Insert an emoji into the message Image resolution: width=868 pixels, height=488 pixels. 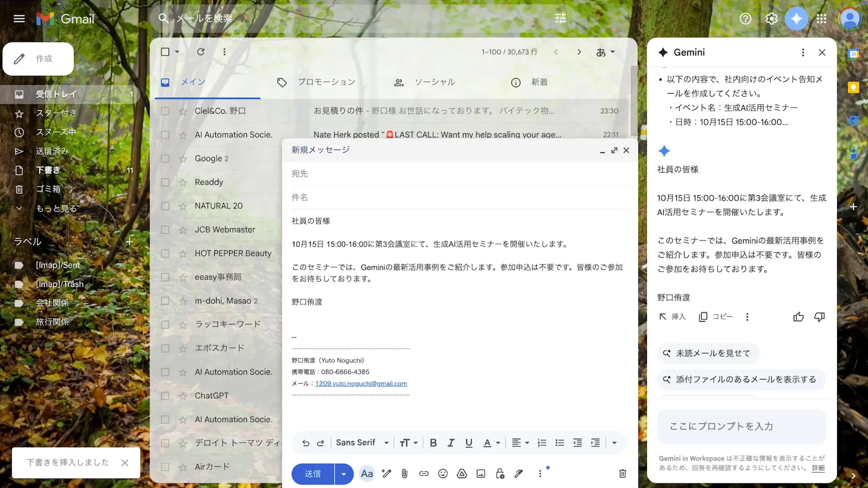pyautogui.click(x=443, y=474)
